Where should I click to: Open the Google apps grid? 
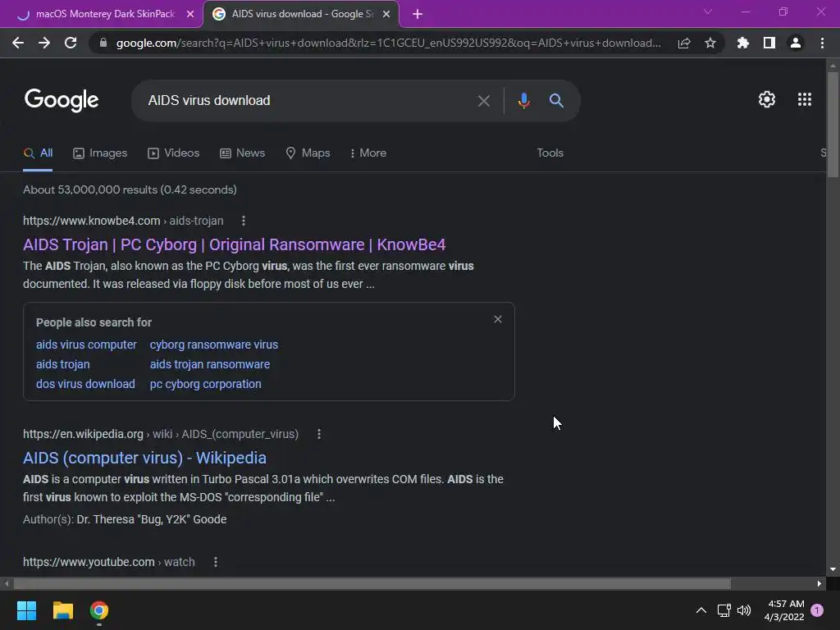click(805, 99)
